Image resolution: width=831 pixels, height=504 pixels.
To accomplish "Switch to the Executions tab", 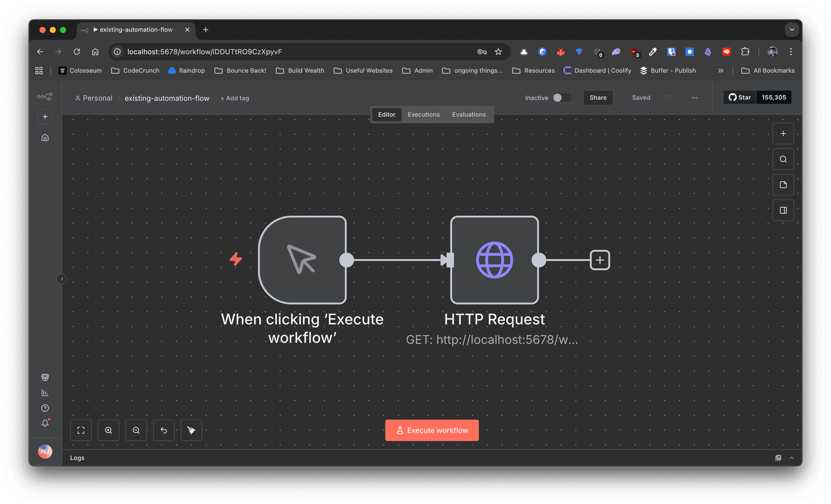I will point(423,114).
